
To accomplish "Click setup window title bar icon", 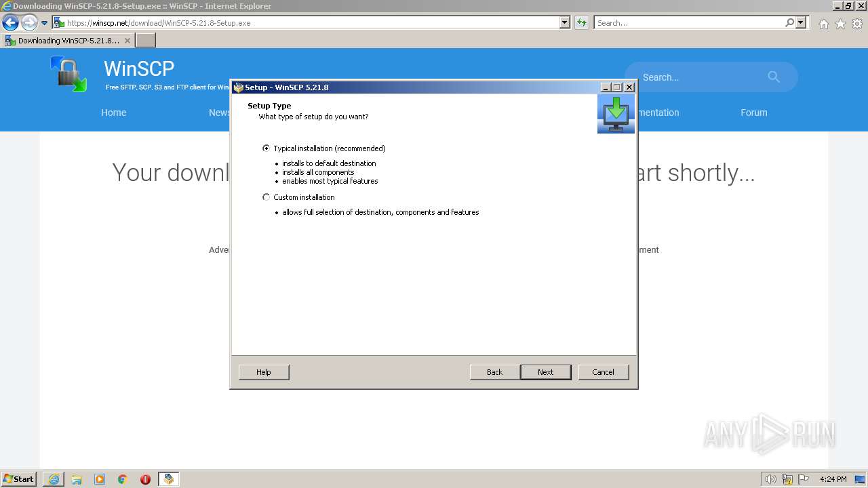I will [x=238, y=87].
